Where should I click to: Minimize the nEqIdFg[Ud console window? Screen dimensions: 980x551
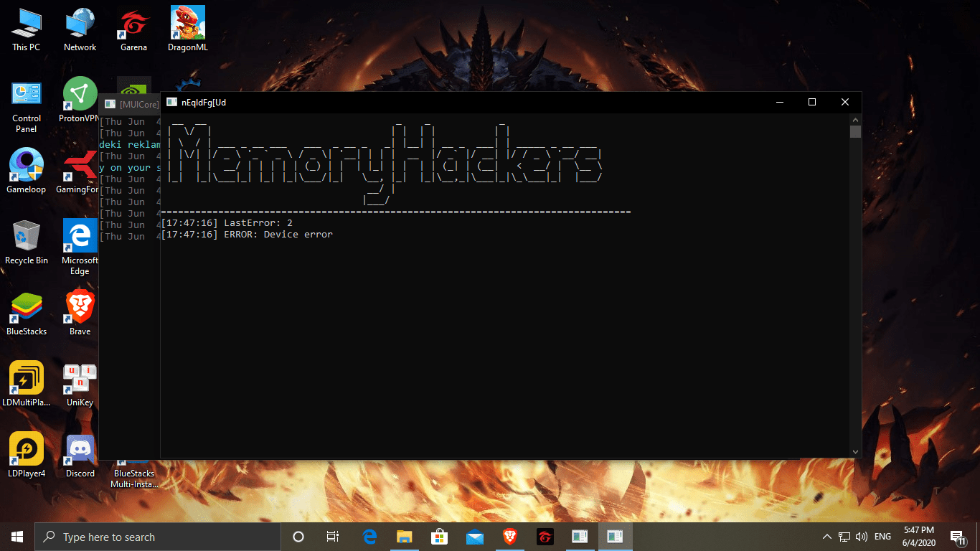pos(779,102)
